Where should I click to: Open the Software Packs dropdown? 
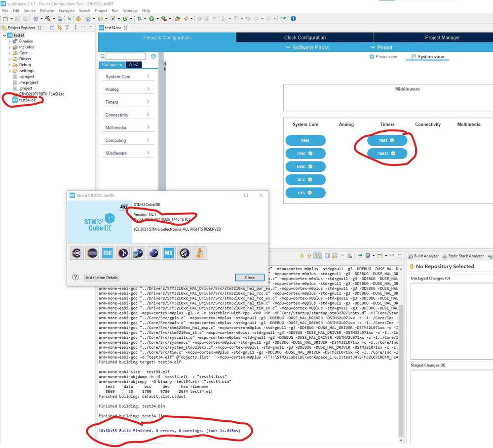[307, 47]
